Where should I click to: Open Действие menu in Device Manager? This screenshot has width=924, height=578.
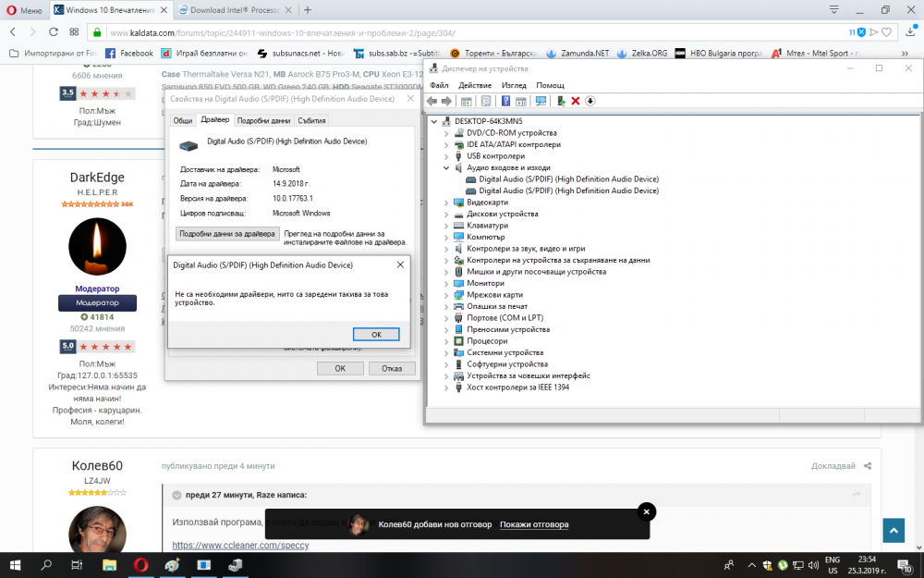(x=475, y=85)
